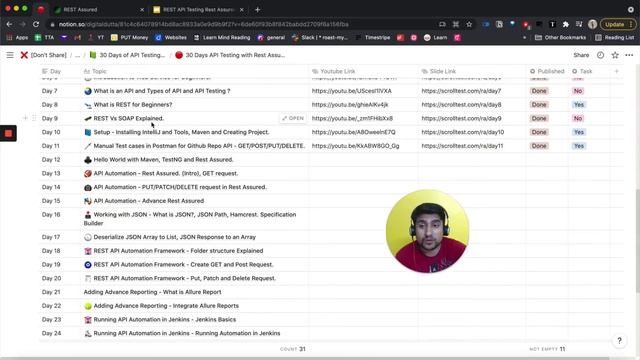Switch to REST API Testing Rest Assured tab
640x360 pixels.
198,9
